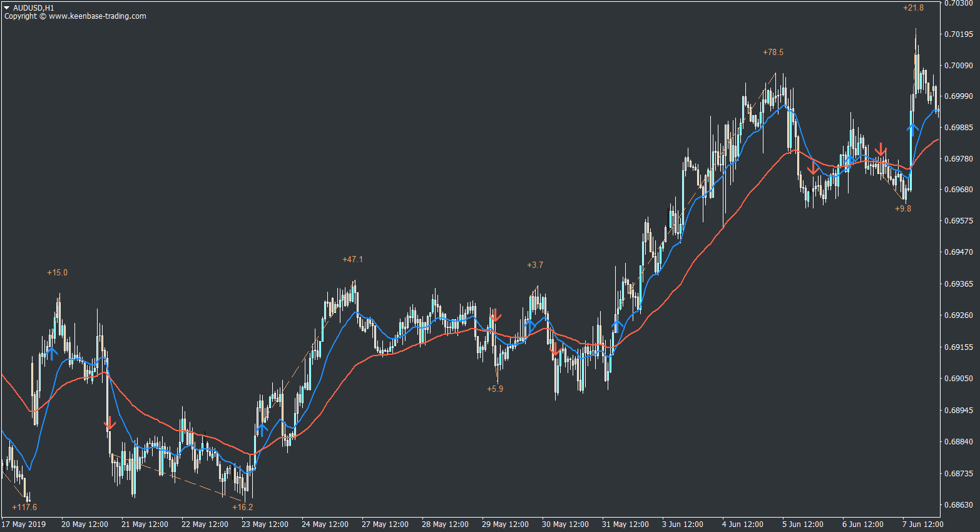This screenshot has height=532, width=980.
Task: Click the 0.69680 price level on the axis
Action: point(958,189)
